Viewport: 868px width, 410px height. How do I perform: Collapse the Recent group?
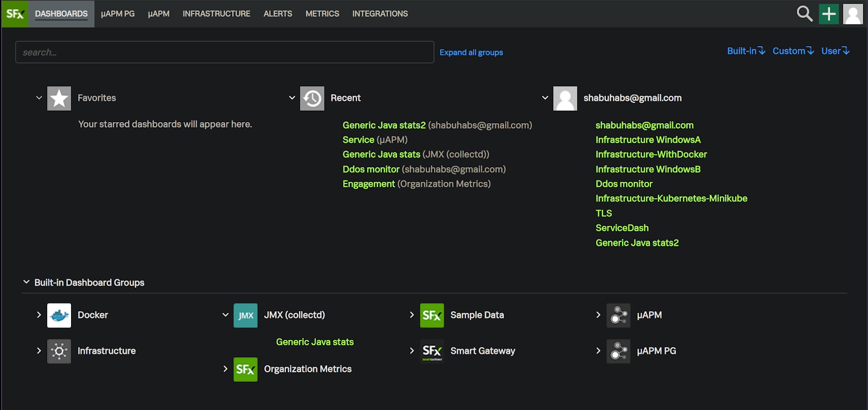point(292,98)
